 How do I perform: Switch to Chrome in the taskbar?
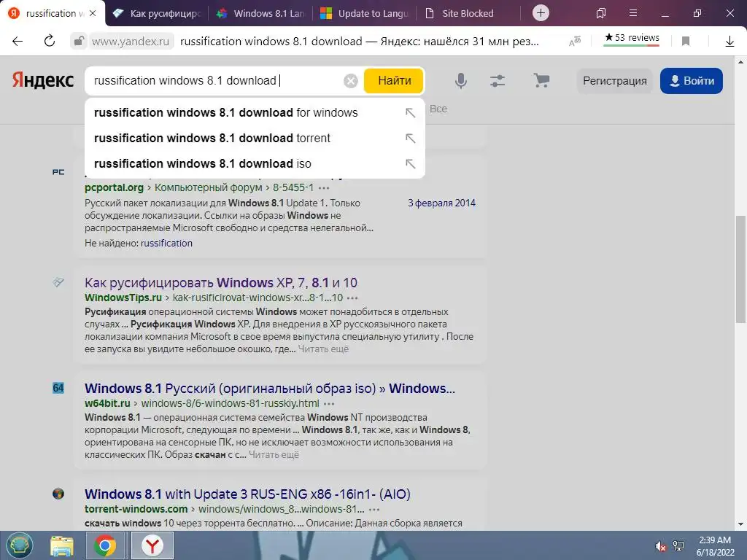click(105, 545)
